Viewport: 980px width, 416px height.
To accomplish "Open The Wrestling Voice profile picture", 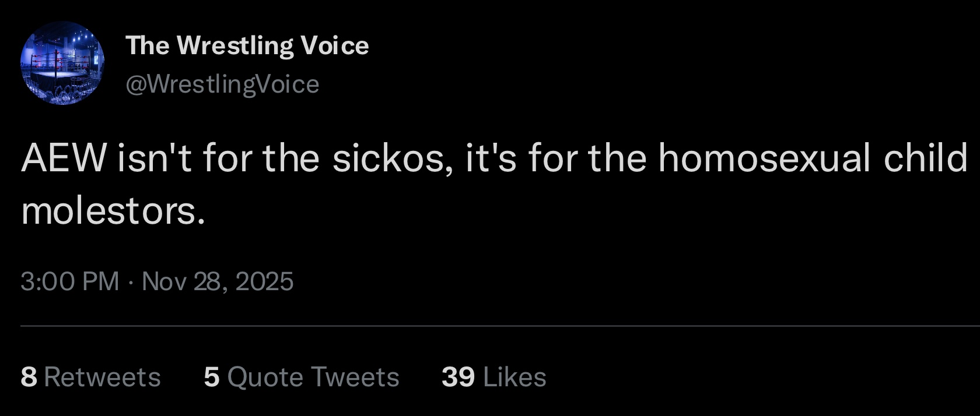I will point(62,63).
